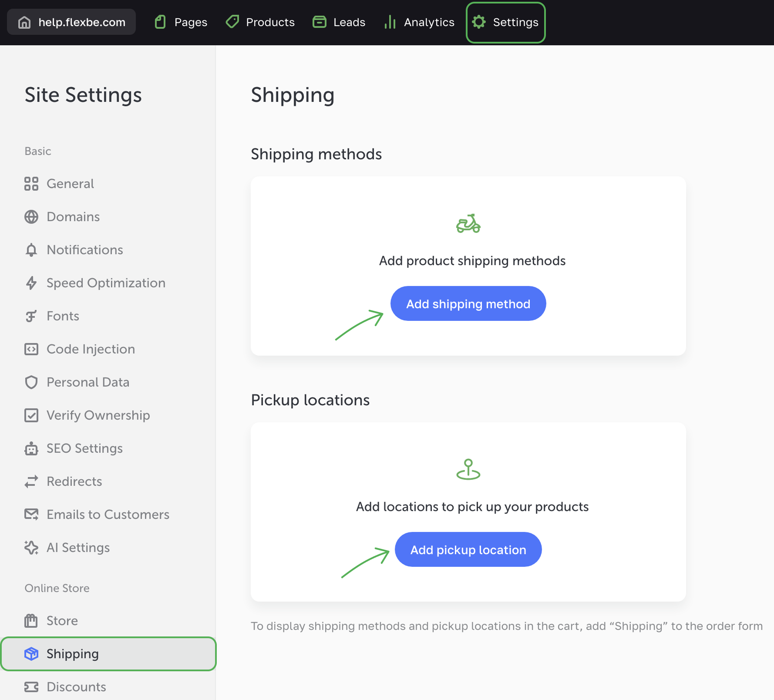Open General settings in sidebar
Viewport: 774px width, 700px height.
[x=70, y=184]
